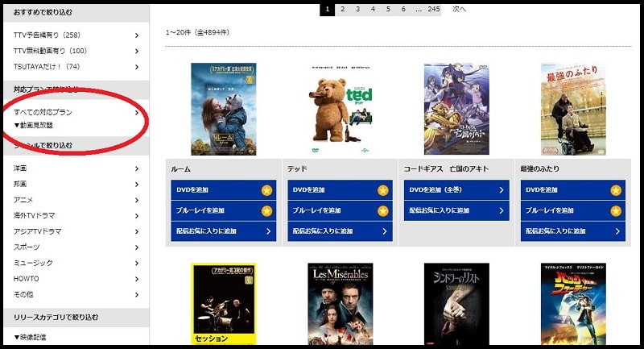
Task: Click the コードギアス 亡国のアキト title text
Action: click(446, 169)
